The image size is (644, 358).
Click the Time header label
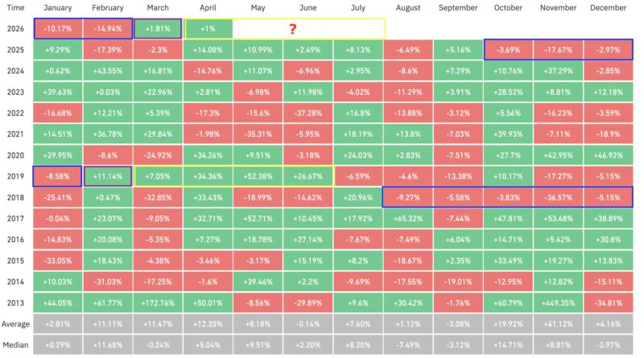point(15,8)
